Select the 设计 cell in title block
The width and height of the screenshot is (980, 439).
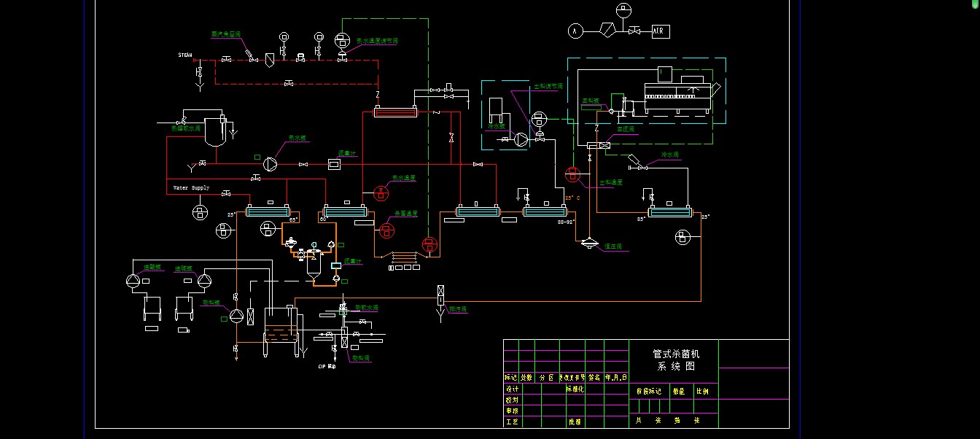click(x=511, y=389)
